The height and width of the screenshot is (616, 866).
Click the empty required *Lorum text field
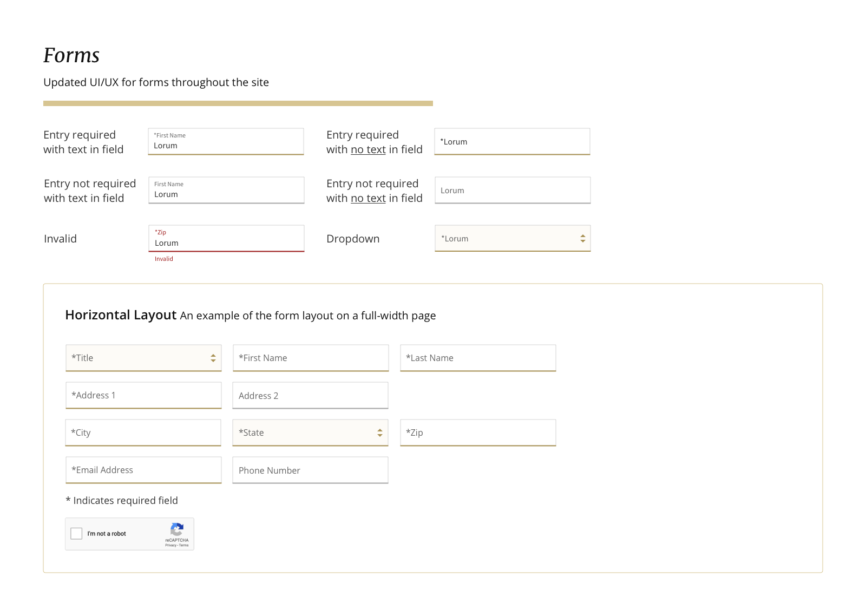(x=512, y=141)
